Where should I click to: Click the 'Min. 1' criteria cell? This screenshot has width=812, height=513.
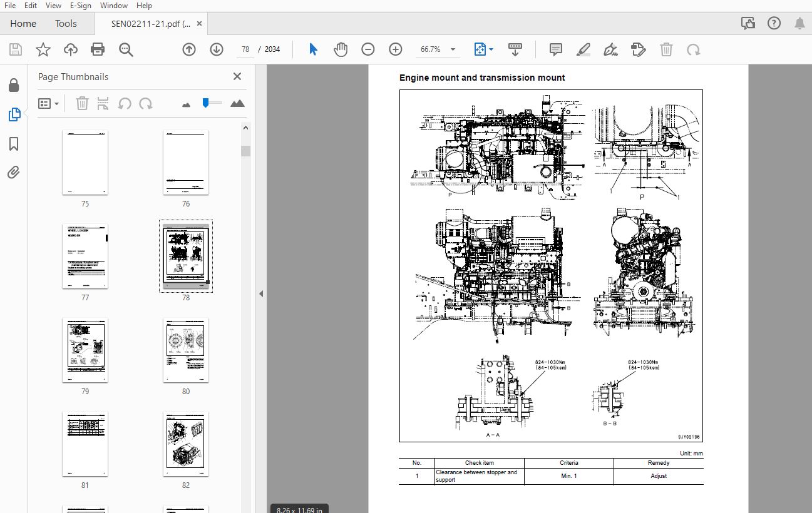click(x=568, y=476)
